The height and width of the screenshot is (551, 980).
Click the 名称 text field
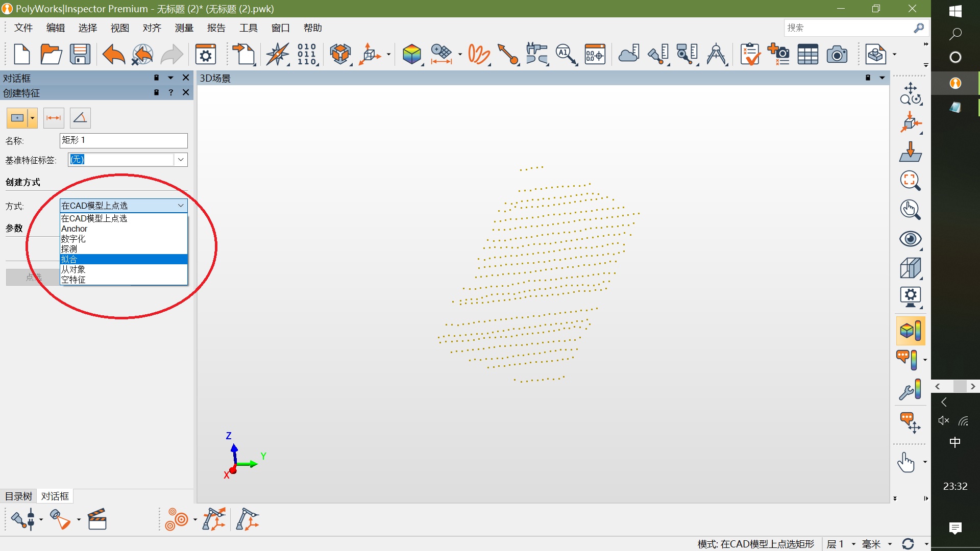click(x=124, y=140)
